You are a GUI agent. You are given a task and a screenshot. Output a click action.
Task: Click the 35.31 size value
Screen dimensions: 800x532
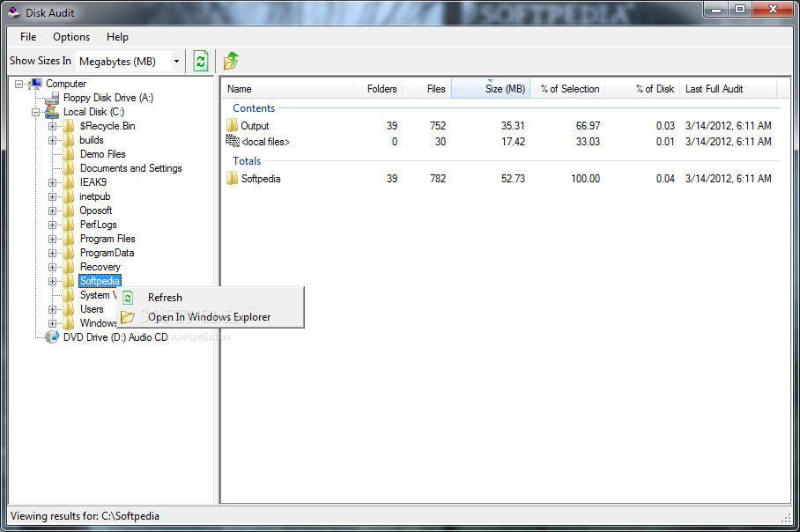coord(513,125)
